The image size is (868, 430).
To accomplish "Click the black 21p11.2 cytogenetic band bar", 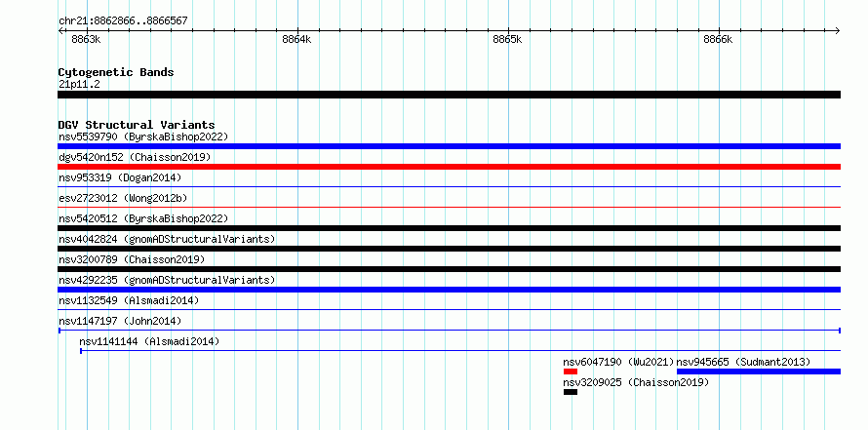I will click(x=449, y=95).
